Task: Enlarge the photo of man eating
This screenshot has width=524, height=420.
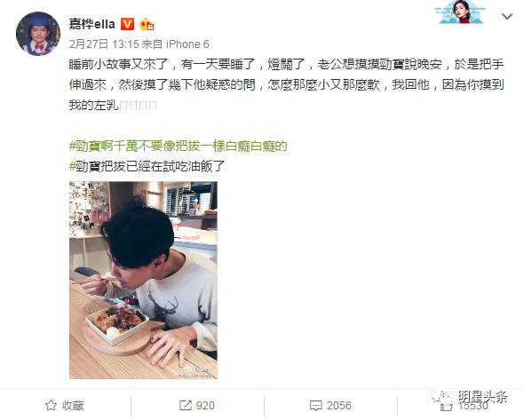Action: click(143, 280)
